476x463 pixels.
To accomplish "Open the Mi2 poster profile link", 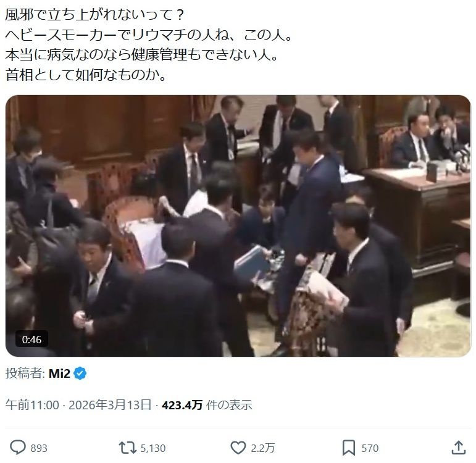I will pos(59,373).
